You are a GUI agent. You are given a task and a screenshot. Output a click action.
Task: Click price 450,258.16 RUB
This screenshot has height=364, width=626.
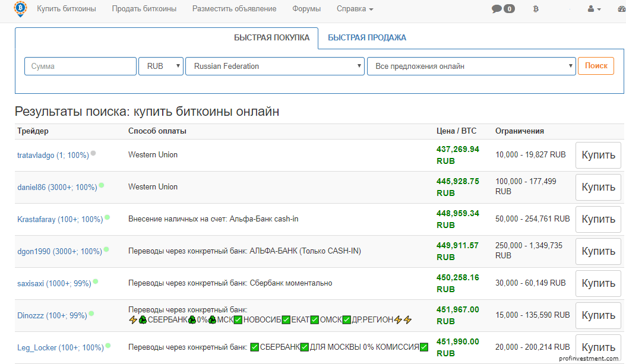click(457, 283)
